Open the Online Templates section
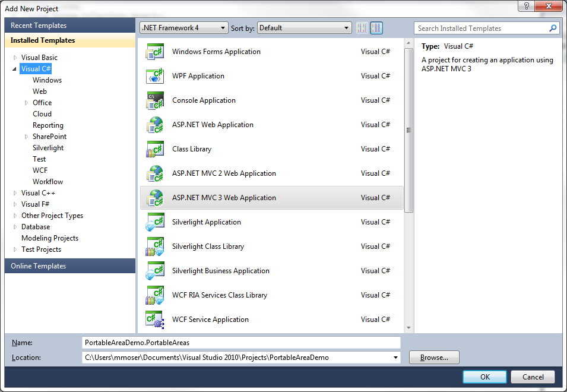567x392 pixels. click(x=70, y=266)
